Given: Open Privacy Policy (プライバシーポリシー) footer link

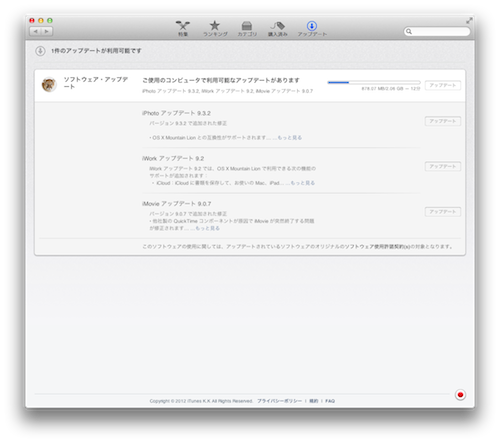Looking at the screenshot, I should (279, 401).
